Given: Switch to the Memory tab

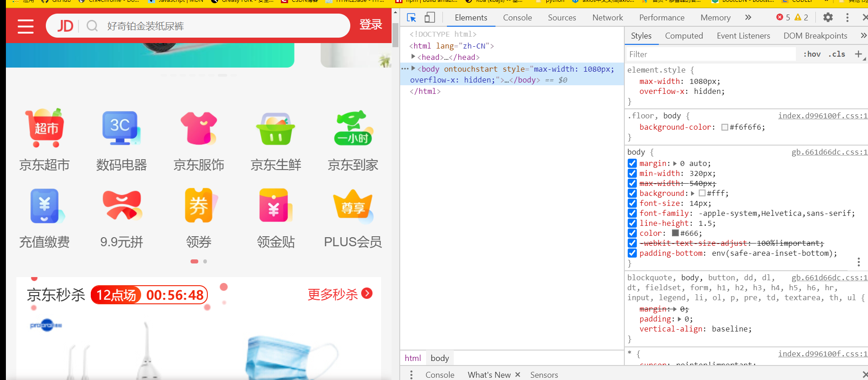Looking at the screenshot, I should [715, 17].
